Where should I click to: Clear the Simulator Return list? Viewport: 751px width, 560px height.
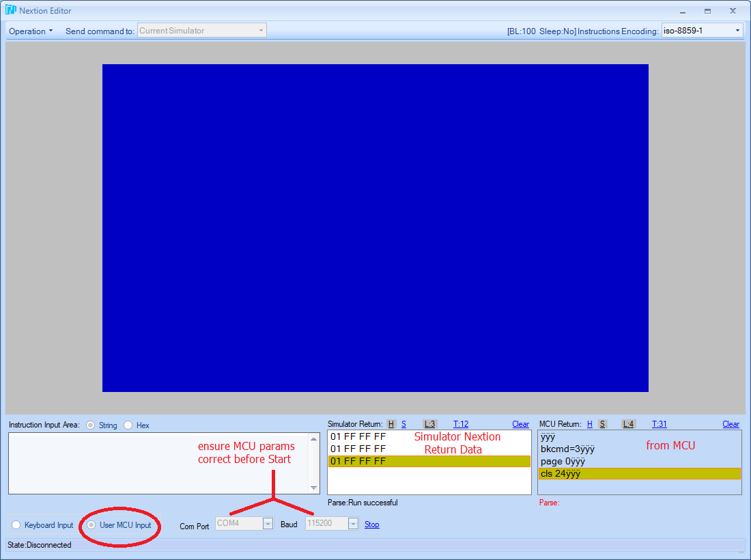[x=520, y=424]
